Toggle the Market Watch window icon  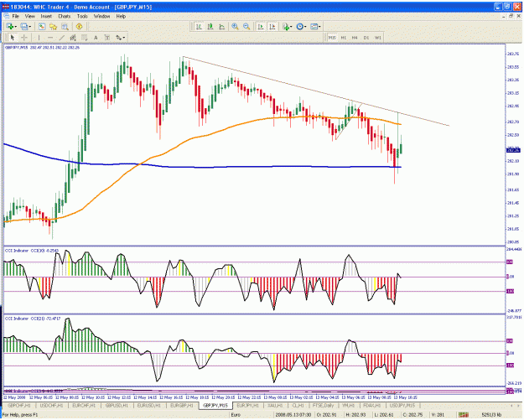(x=42, y=26)
